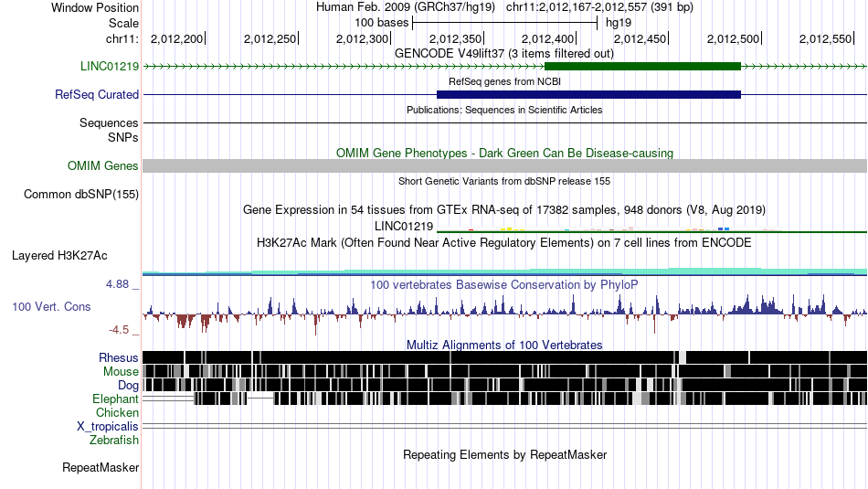Click the H3K27Ac signal layer
The height and width of the screenshot is (489, 868).
pos(504,271)
